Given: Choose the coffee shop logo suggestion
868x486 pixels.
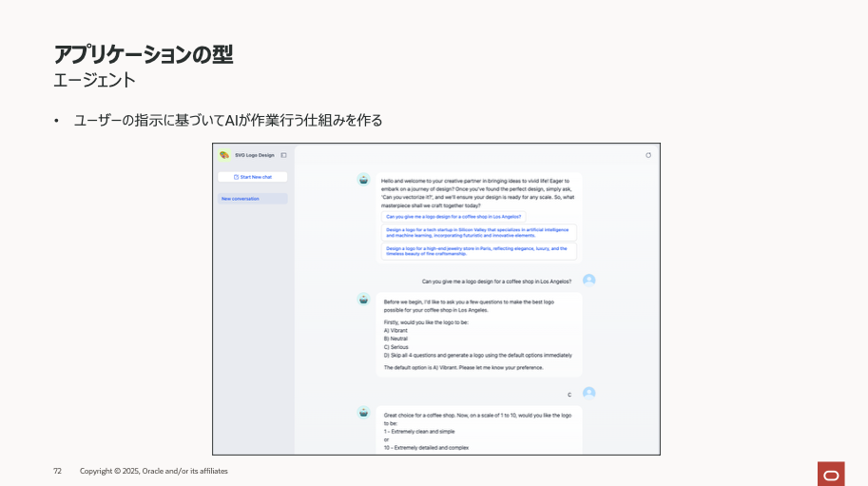Looking at the screenshot, I should pyautogui.click(x=453, y=217).
